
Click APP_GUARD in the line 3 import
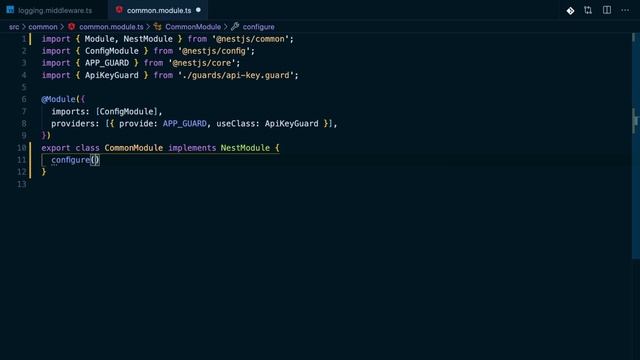click(107, 63)
